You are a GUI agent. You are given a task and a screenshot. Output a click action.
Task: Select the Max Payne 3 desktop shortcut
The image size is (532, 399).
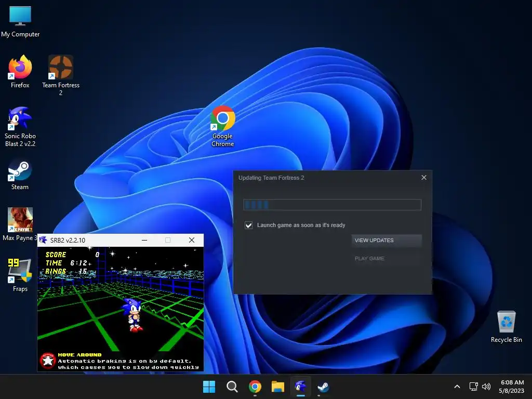click(20, 224)
